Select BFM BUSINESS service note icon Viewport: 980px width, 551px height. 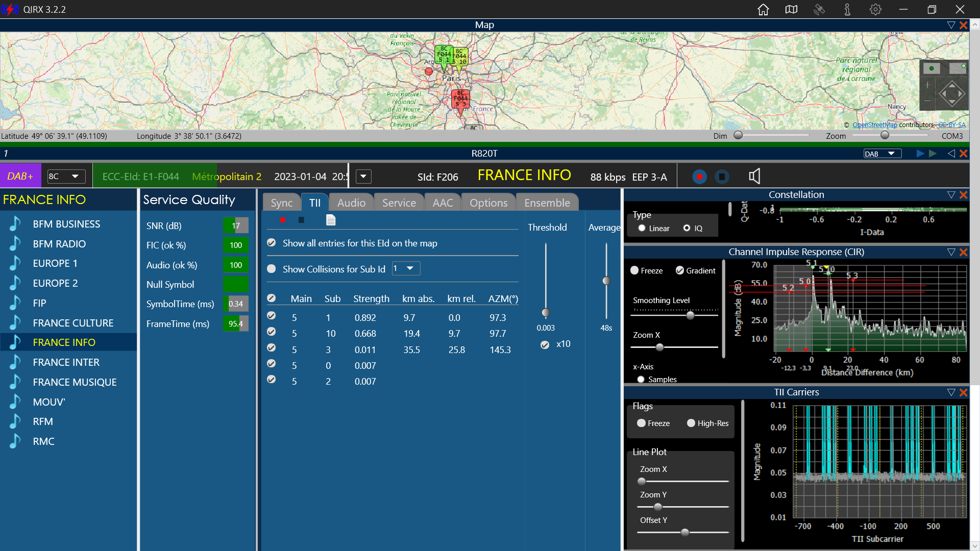pyautogui.click(x=15, y=224)
